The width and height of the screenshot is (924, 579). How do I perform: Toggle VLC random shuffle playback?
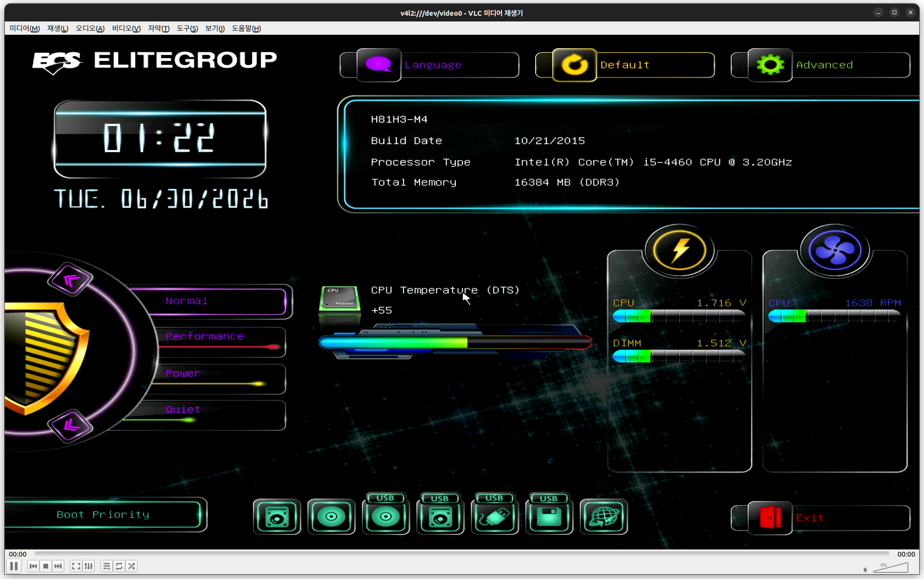tap(131, 566)
